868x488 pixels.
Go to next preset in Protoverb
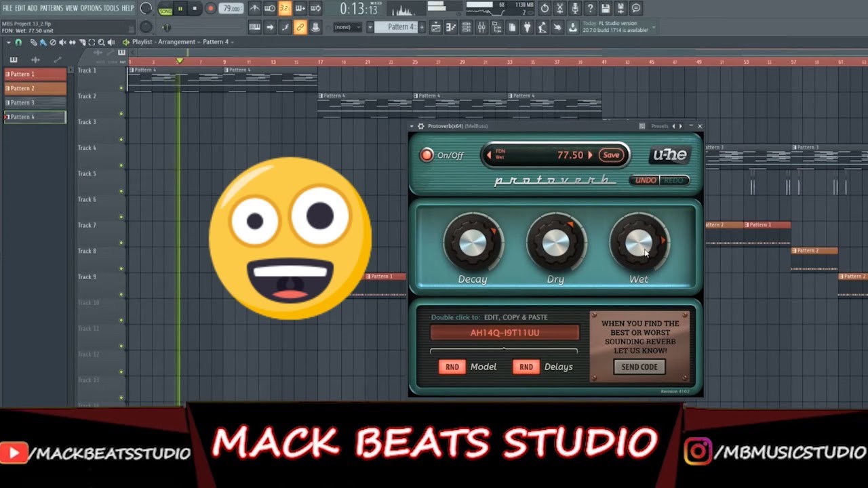tap(681, 126)
